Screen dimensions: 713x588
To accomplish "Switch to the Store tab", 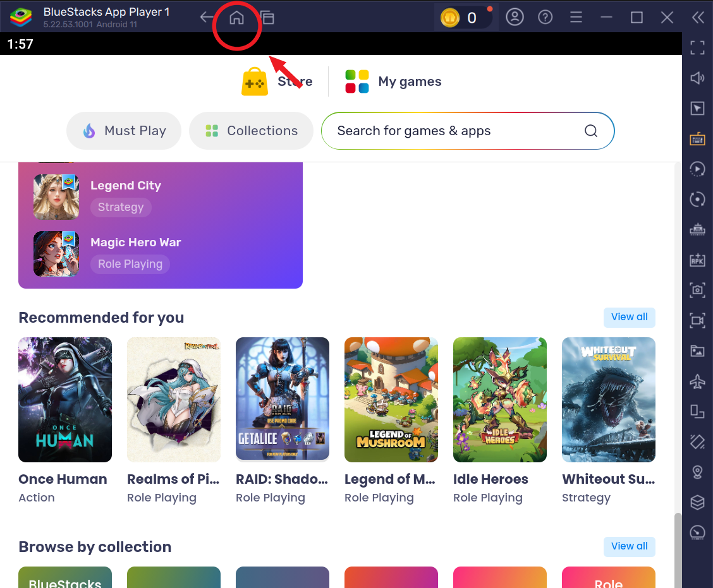I will [x=277, y=82].
